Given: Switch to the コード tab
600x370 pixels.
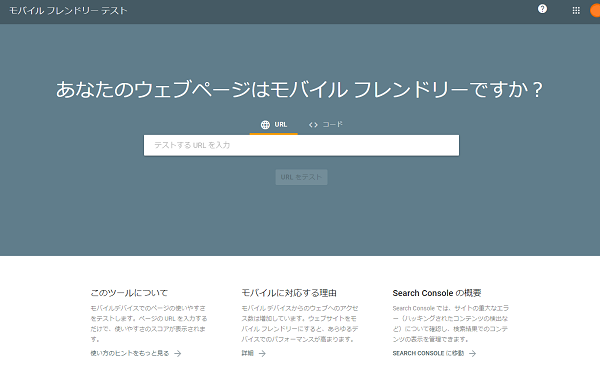Looking at the screenshot, I should [326, 125].
